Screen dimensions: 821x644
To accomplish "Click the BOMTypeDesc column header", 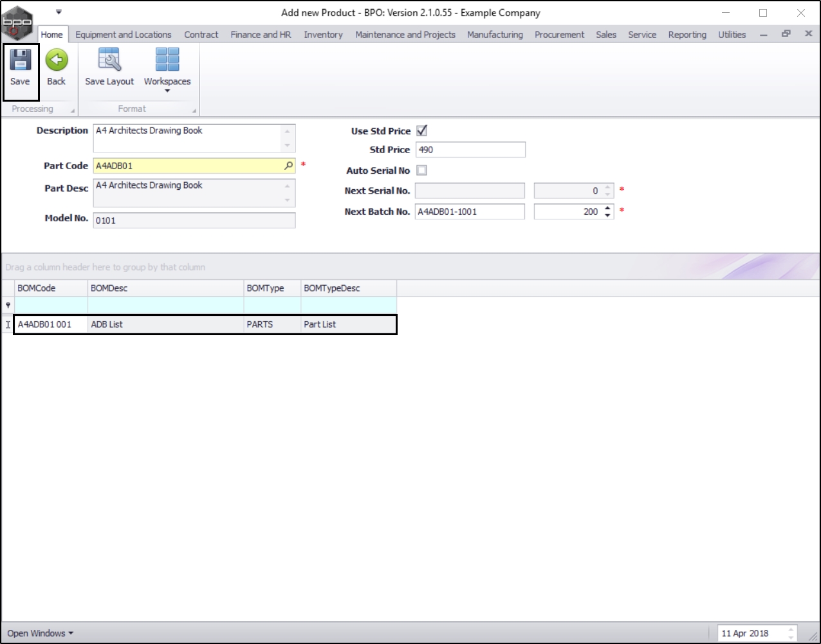I will (349, 288).
